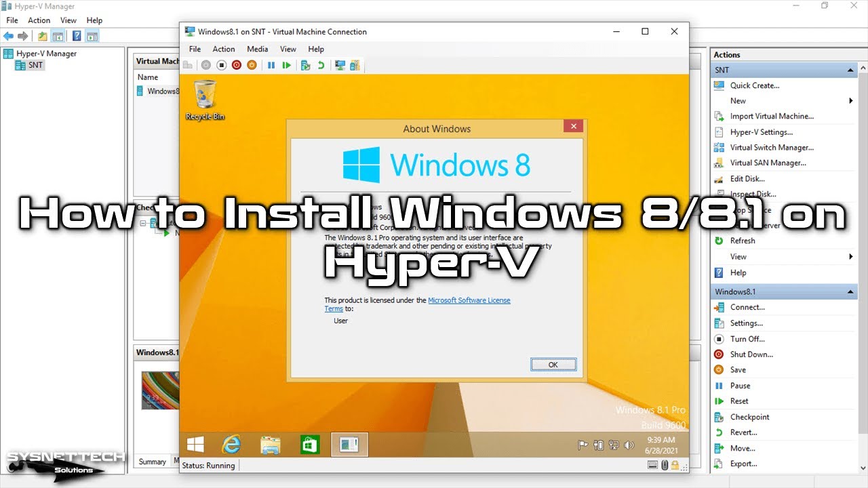Open the Media menu in VM Connection window
The height and width of the screenshot is (488, 868).
pyautogui.click(x=257, y=49)
